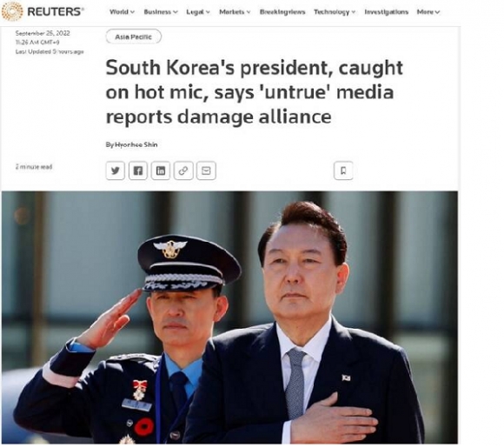Image resolution: width=504 pixels, height=447 pixels.
Task: Go to Breakingviews section
Action: (282, 12)
